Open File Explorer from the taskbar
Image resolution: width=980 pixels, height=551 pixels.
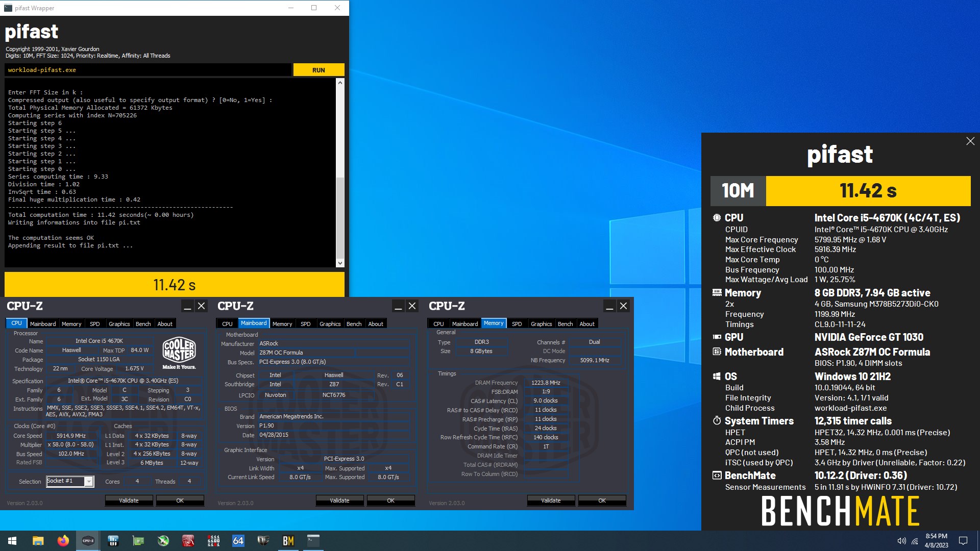[x=38, y=541]
